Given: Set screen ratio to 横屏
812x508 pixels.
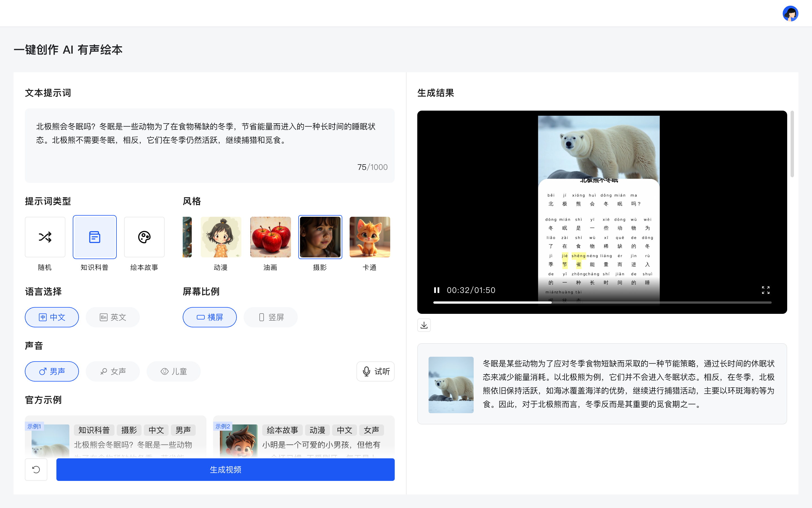Looking at the screenshot, I should [210, 317].
